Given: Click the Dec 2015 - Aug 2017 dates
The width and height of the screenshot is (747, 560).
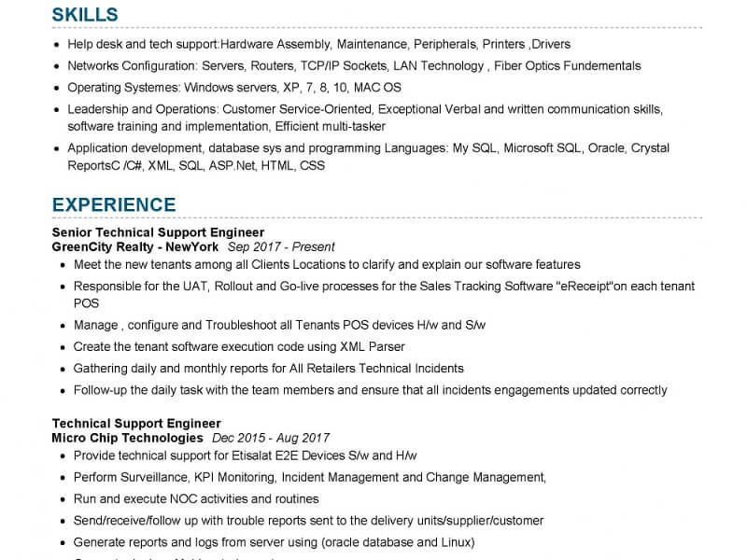Looking at the screenshot, I should pos(271,438).
